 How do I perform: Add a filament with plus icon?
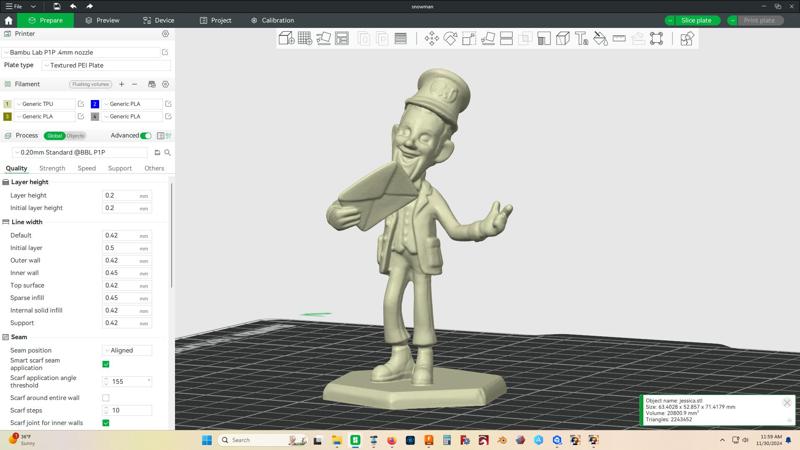tap(121, 84)
